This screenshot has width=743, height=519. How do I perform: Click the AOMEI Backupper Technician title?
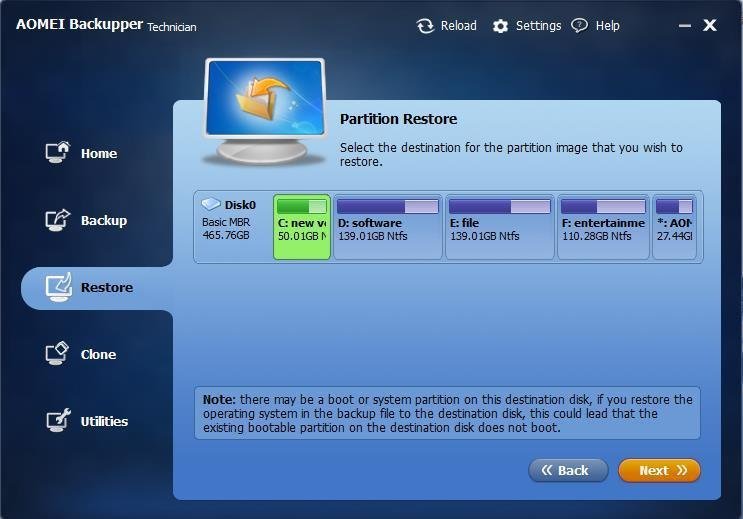(106, 25)
